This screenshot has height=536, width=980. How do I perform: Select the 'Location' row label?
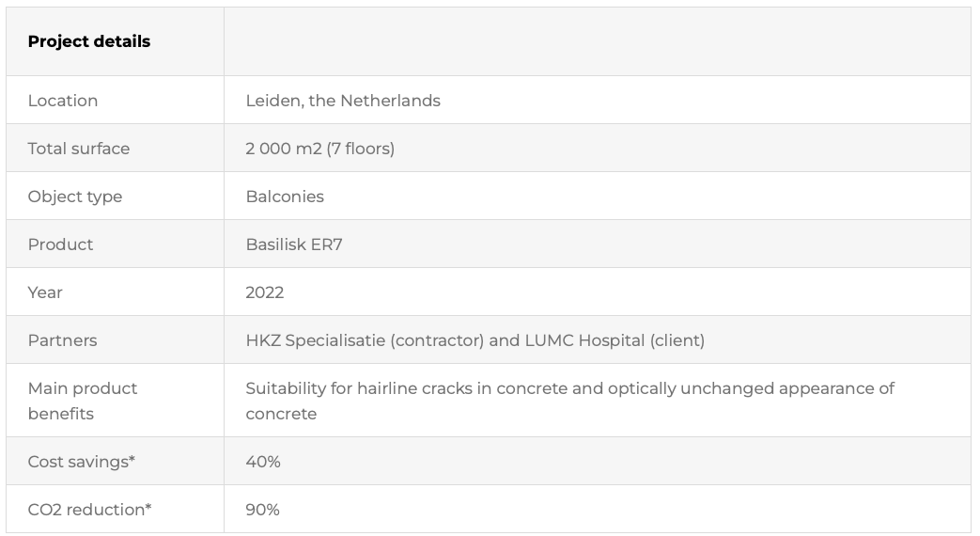point(63,101)
